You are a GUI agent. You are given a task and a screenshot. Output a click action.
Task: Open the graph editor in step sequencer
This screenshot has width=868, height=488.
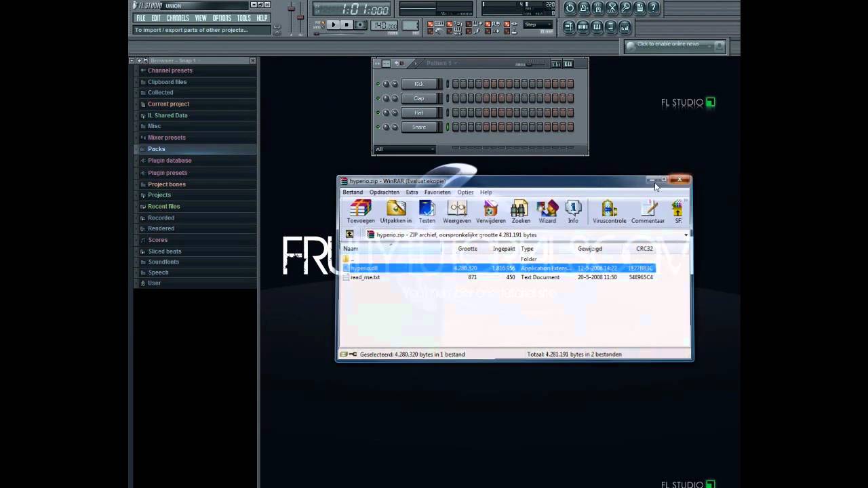point(556,64)
